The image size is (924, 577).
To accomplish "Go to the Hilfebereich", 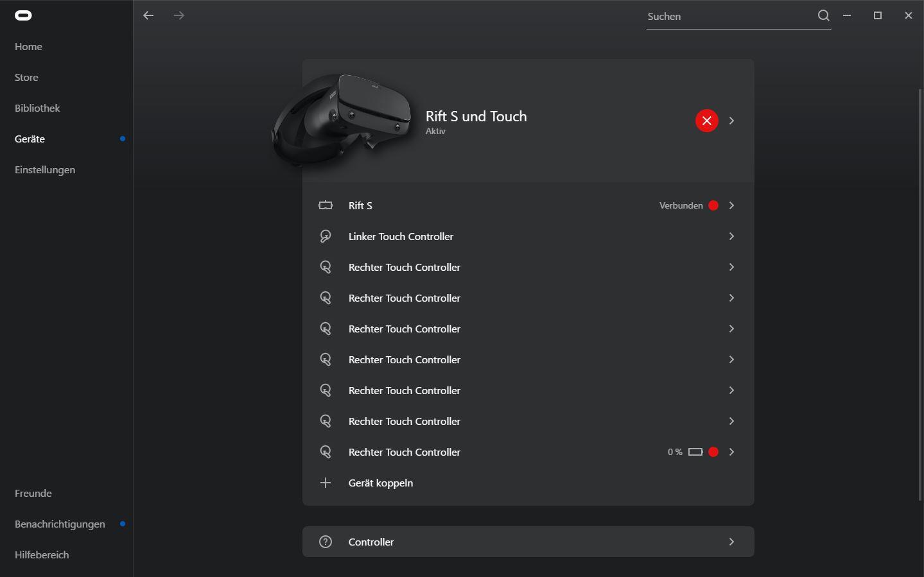I will point(42,555).
